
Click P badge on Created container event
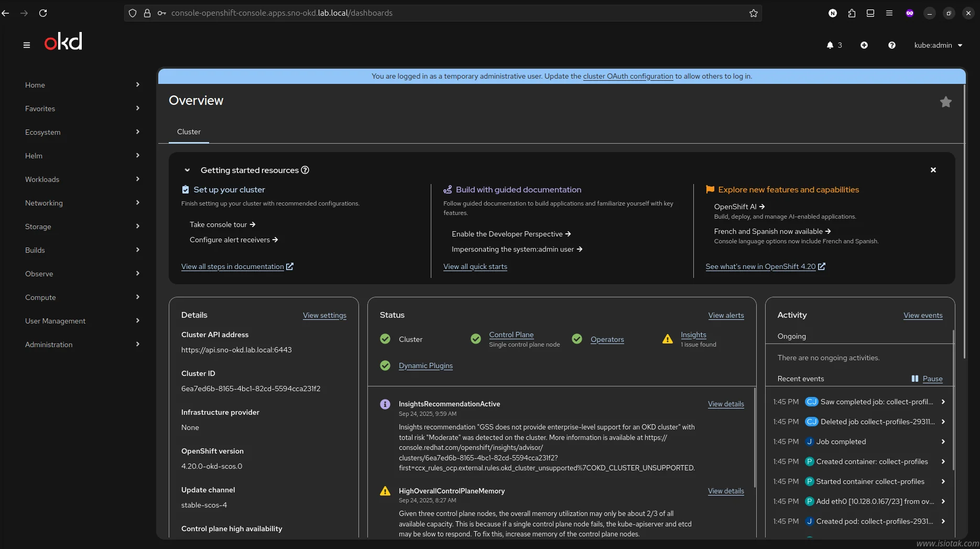(x=809, y=461)
